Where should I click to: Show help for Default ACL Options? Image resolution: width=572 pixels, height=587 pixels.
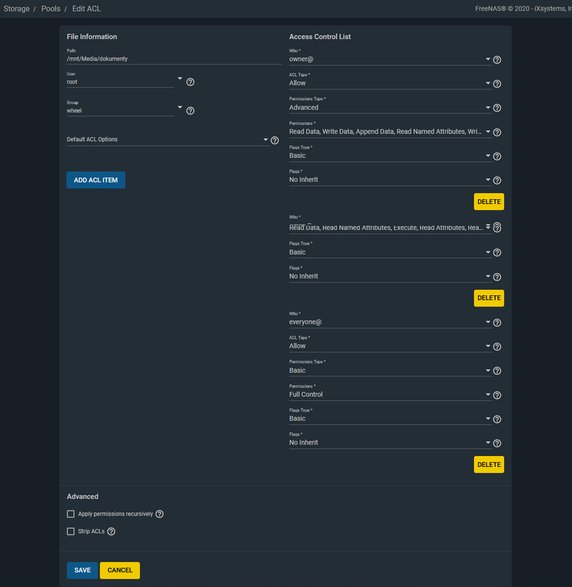(274, 140)
